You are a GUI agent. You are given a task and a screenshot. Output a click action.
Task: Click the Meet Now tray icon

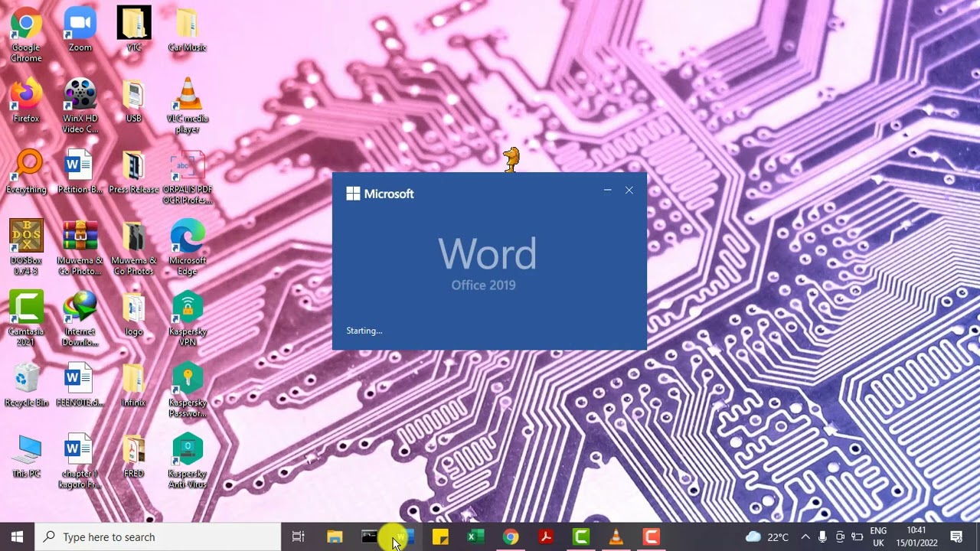tap(841, 536)
